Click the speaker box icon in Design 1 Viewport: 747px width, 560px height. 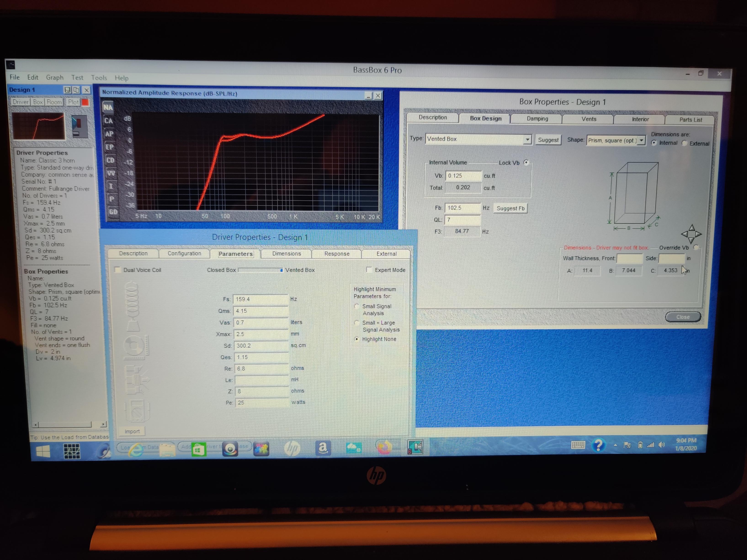click(x=80, y=127)
